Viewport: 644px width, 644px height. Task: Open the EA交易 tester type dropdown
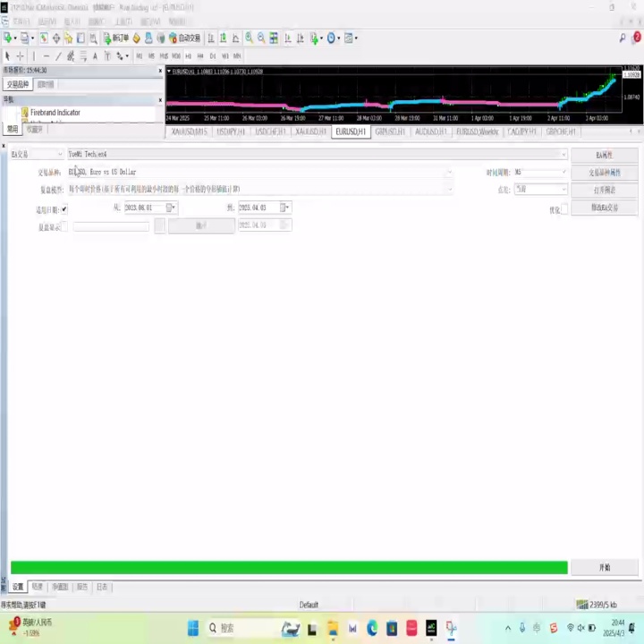(x=37, y=154)
